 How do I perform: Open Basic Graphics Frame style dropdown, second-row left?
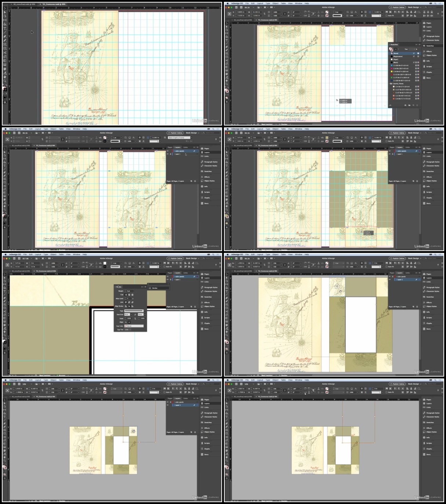(x=192, y=138)
